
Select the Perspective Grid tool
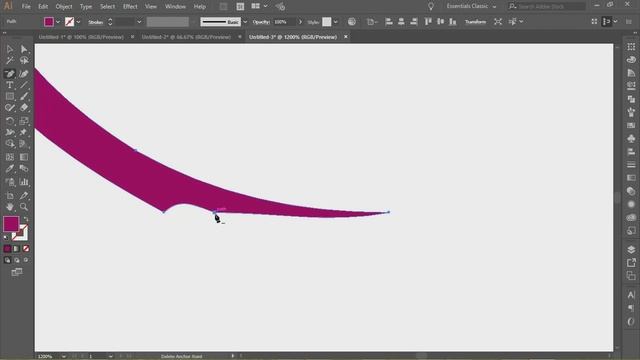tap(24, 144)
